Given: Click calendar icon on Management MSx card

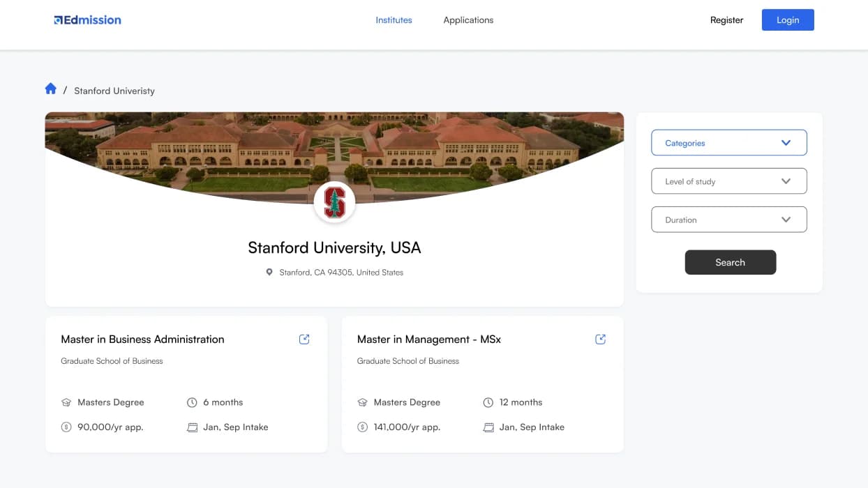Looking at the screenshot, I should pyautogui.click(x=488, y=427).
